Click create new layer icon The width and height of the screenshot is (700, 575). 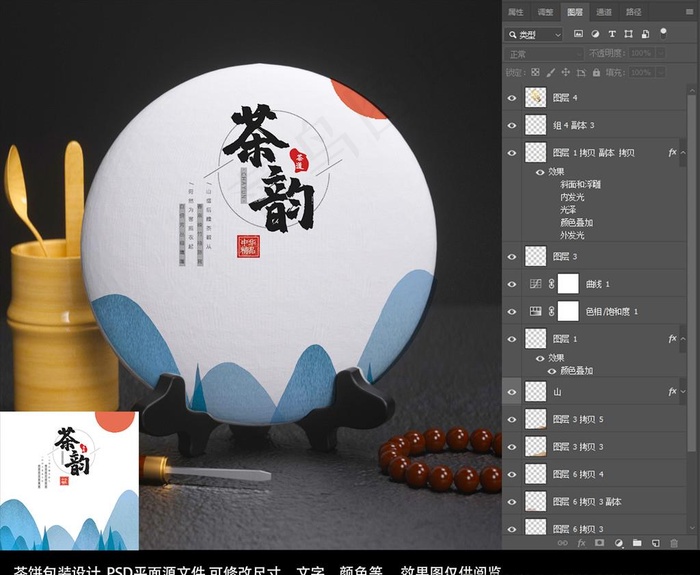click(x=655, y=543)
